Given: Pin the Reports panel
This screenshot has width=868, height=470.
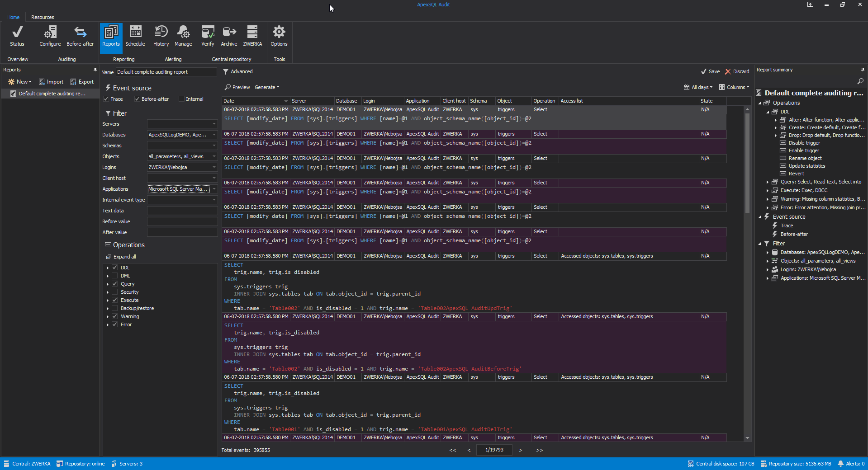Looking at the screenshot, I should click(x=95, y=70).
